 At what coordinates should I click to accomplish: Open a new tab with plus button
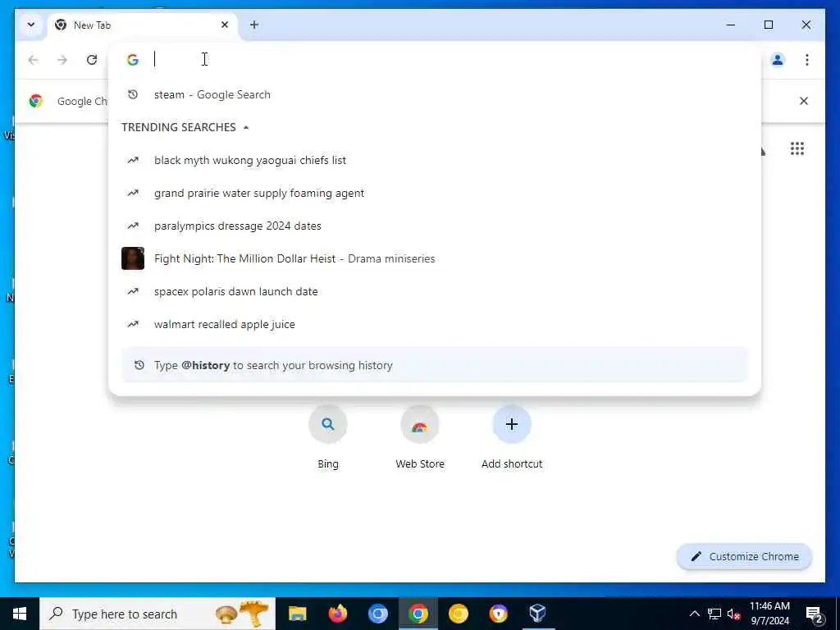click(x=254, y=25)
